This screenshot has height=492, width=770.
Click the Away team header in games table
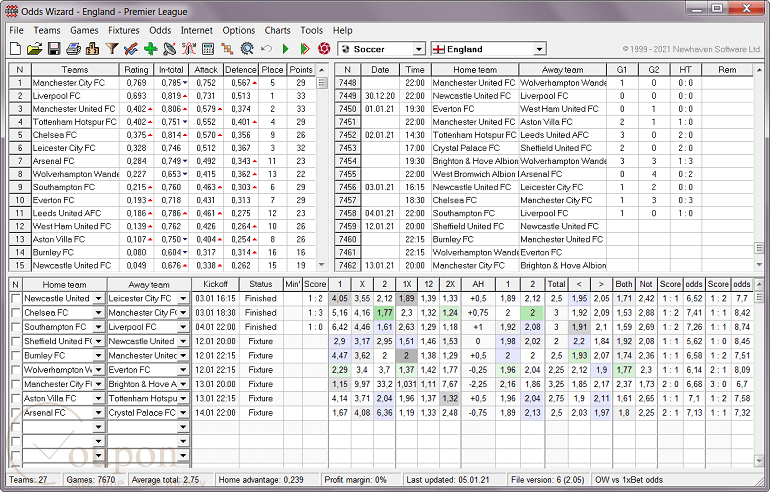(x=563, y=70)
